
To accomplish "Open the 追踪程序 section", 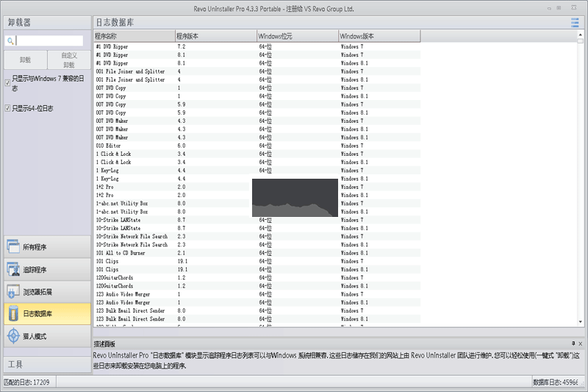I will click(47, 269).
